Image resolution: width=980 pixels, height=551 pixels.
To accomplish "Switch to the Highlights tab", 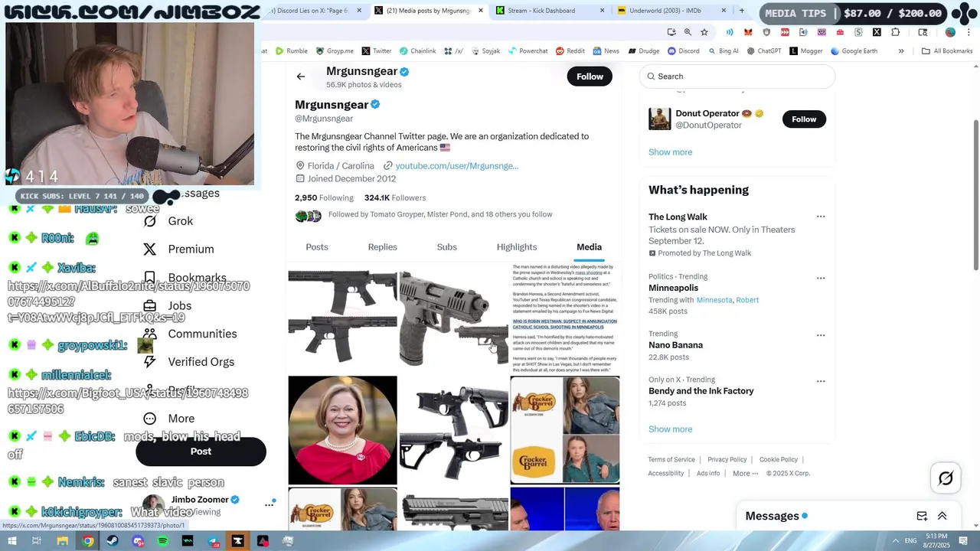I will [x=517, y=246].
